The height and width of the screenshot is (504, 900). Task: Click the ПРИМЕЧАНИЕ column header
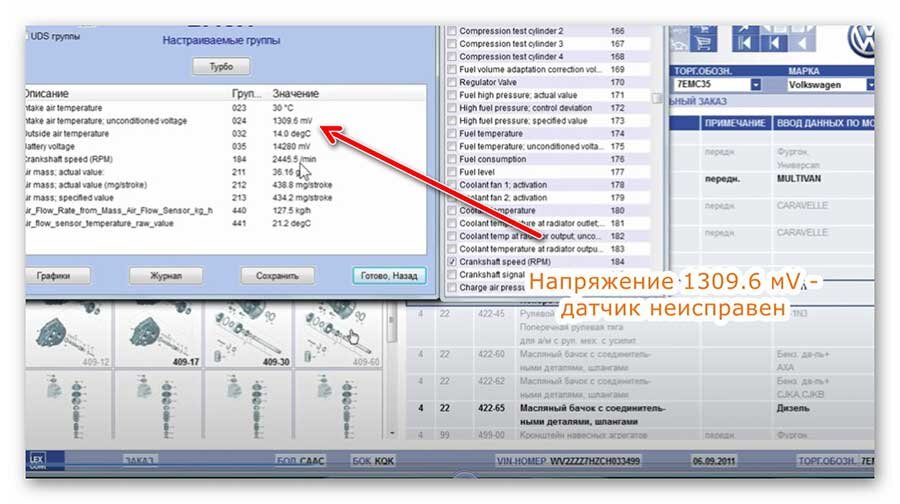(x=735, y=123)
